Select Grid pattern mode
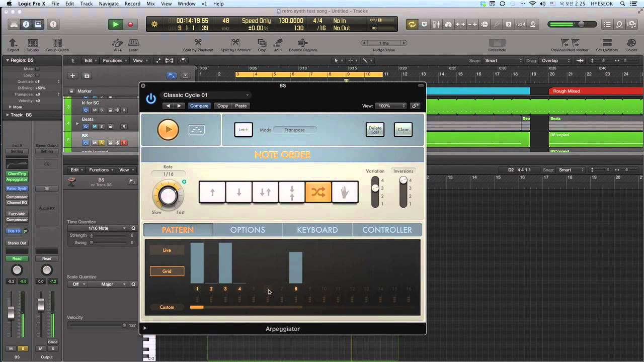The height and width of the screenshot is (362, 644). [167, 271]
